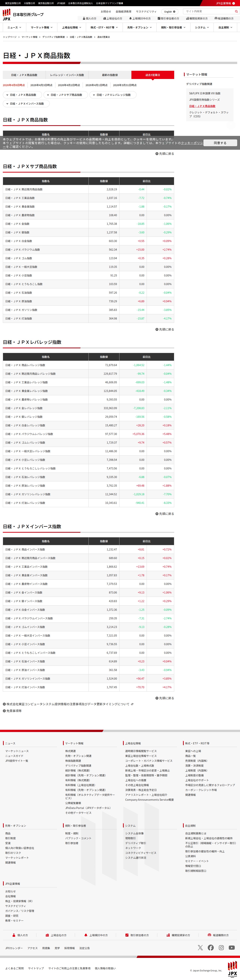Open the 免責事項等 link

(x=14, y=711)
